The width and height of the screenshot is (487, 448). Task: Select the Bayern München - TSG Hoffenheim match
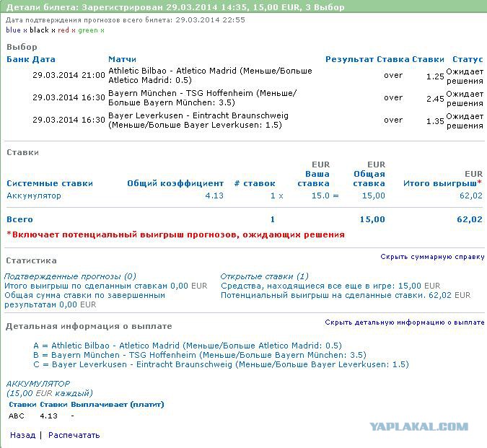(x=202, y=98)
